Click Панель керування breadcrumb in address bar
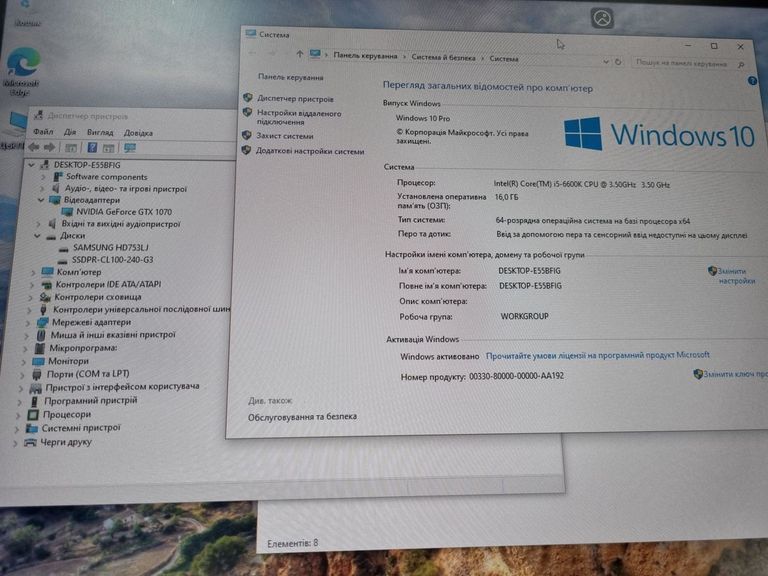Viewport: 768px width, 576px height. pos(365,56)
